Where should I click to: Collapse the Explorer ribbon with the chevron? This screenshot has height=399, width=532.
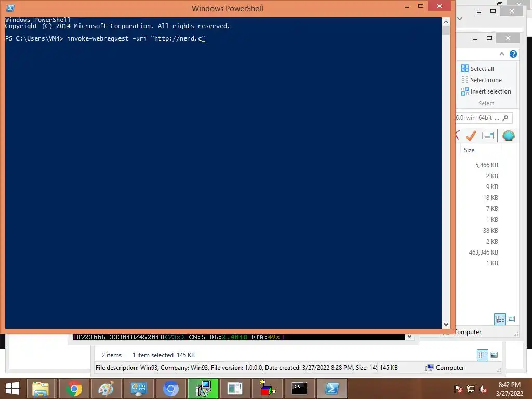coord(501,54)
